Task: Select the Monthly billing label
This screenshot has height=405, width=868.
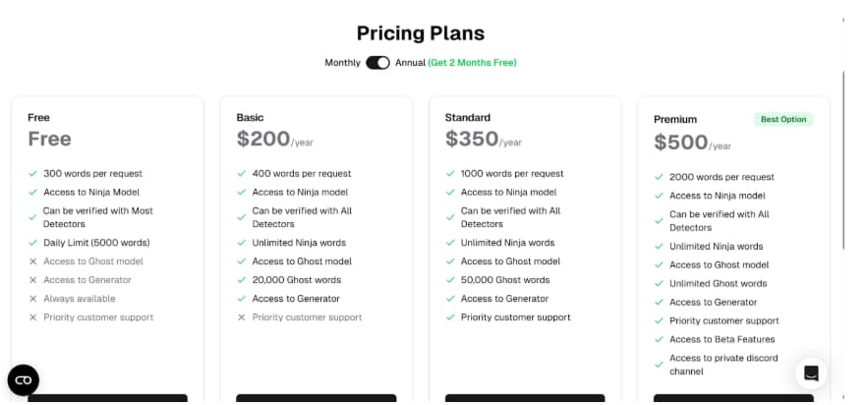Action: pyautogui.click(x=342, y=63)
